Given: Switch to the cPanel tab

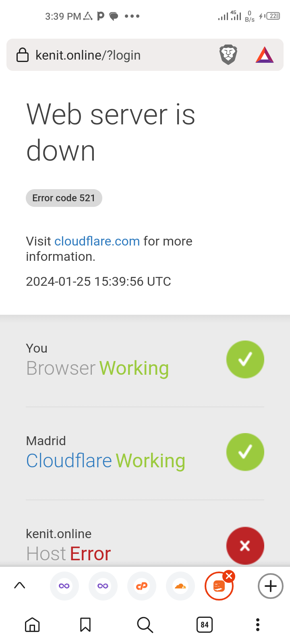Looking at the screenshot, I should [142, 586].
